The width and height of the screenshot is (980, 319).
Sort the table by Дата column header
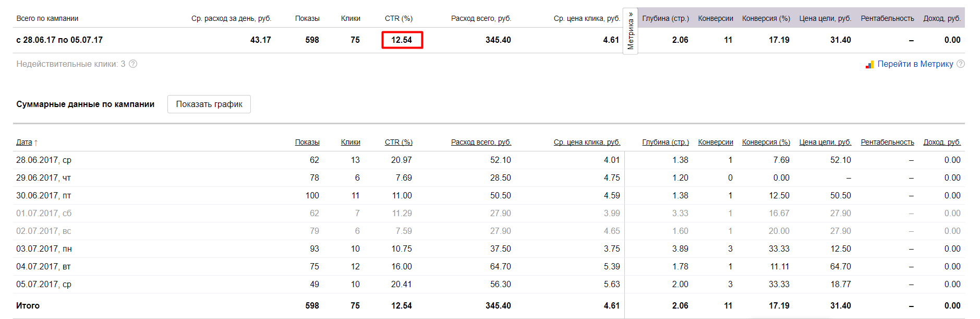(x=24, y=142)
